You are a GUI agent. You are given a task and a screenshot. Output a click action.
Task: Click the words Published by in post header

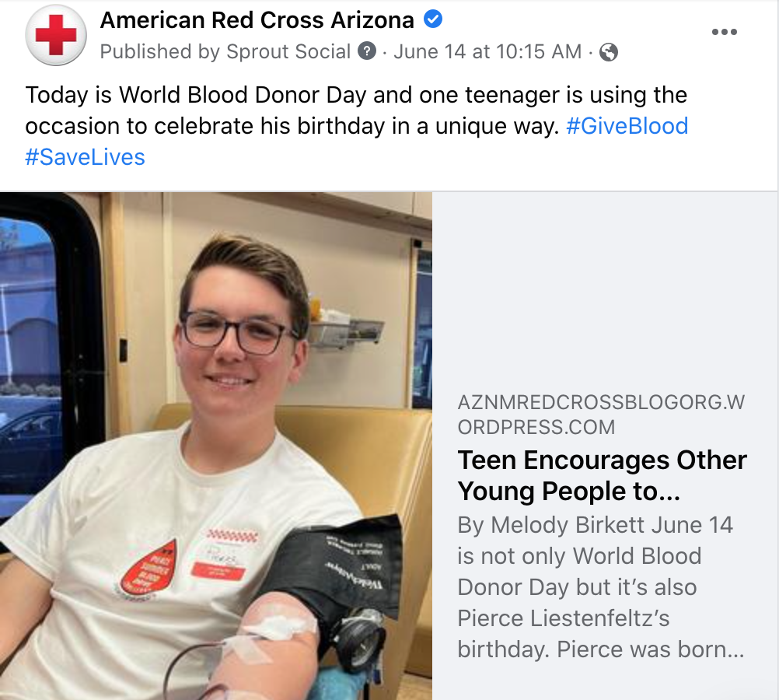tap(160, 51)
